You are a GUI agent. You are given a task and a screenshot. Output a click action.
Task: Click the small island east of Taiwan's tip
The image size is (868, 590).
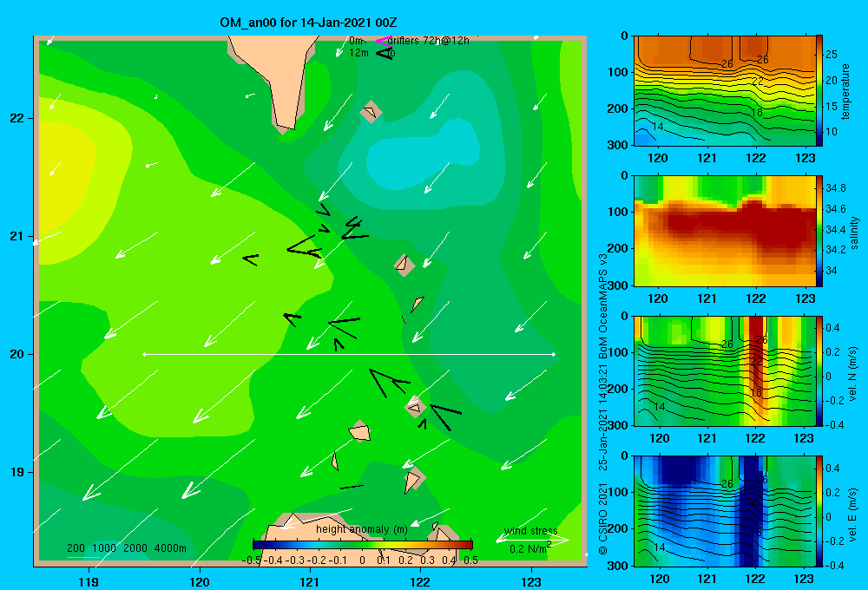click(x=371, y=112)
